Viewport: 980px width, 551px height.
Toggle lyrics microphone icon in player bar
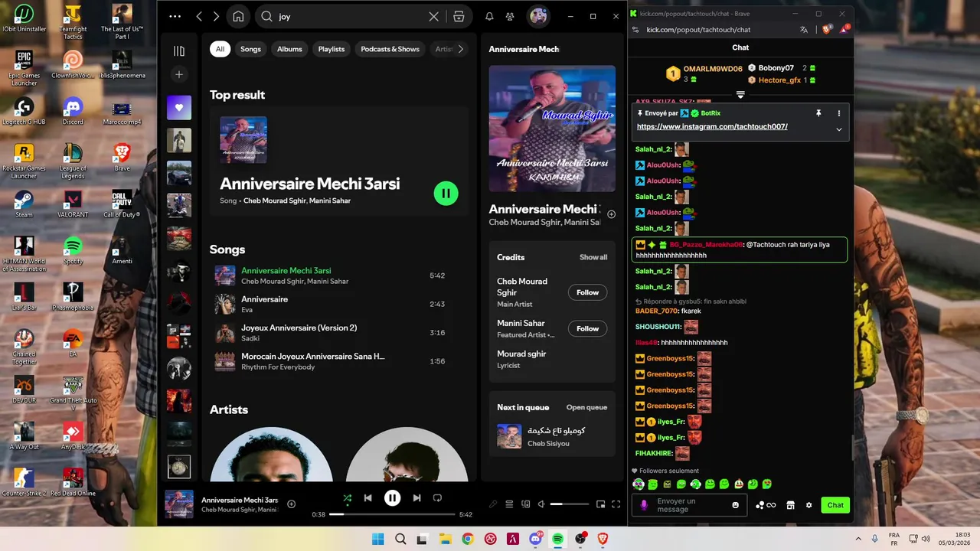click(493, 504)
